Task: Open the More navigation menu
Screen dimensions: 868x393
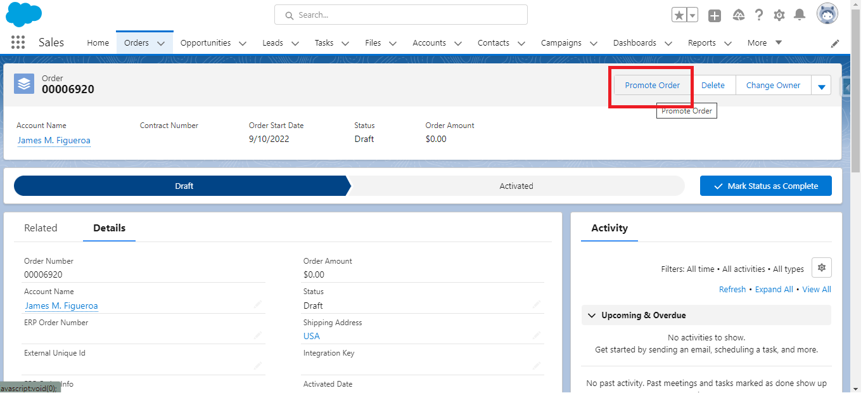Action: click(x=765, y=42)
